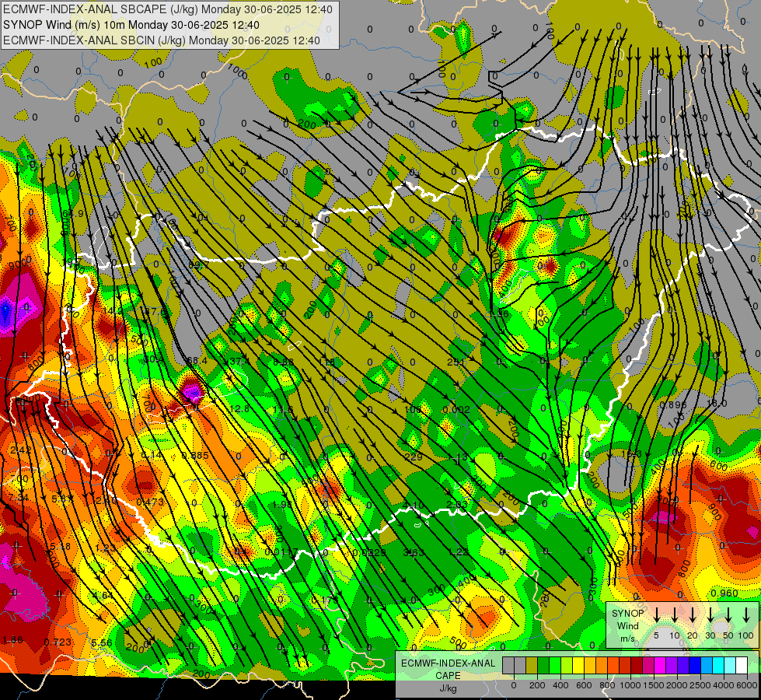
Task: Click the 1.23 value on the map
Action: (105, 548)
